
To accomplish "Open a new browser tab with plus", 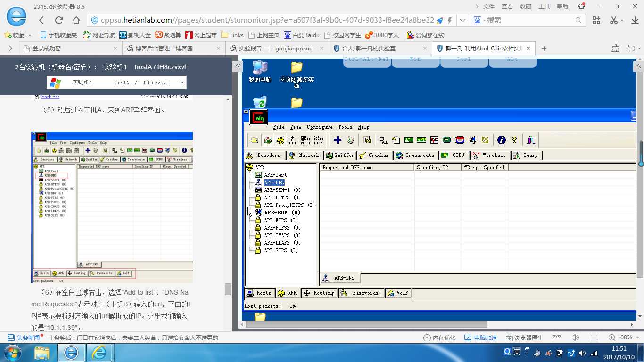I will click(544, 49).
